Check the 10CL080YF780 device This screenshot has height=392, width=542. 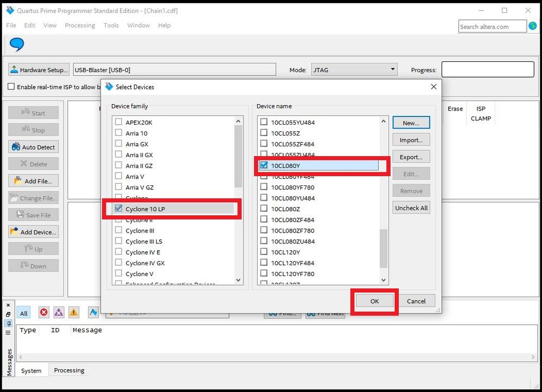(x=264, y=187)
